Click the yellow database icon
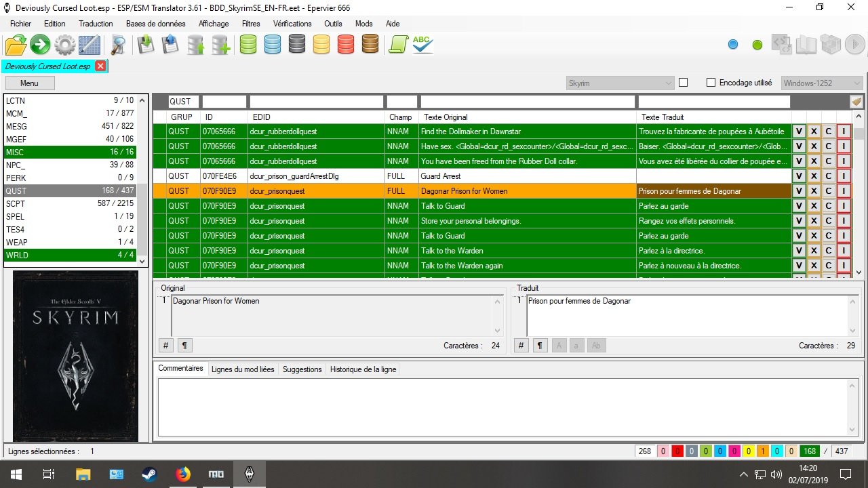The image size is (868, 488). tap(321, 45)
